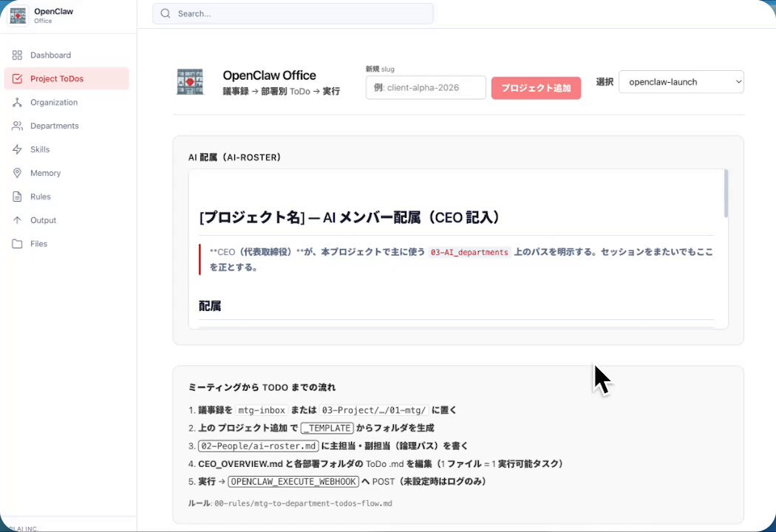Select Project ToDos in the sidebar menu

[58, 78]
